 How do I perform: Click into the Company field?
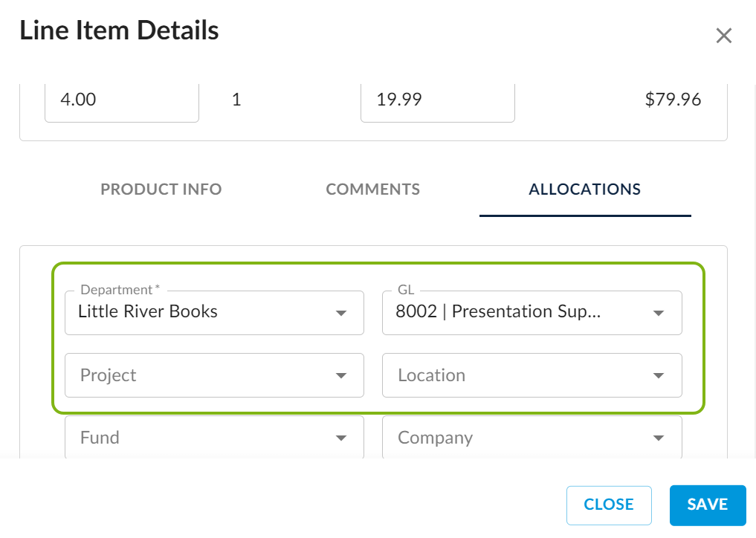pyautogui.click(x=513, y=438)
